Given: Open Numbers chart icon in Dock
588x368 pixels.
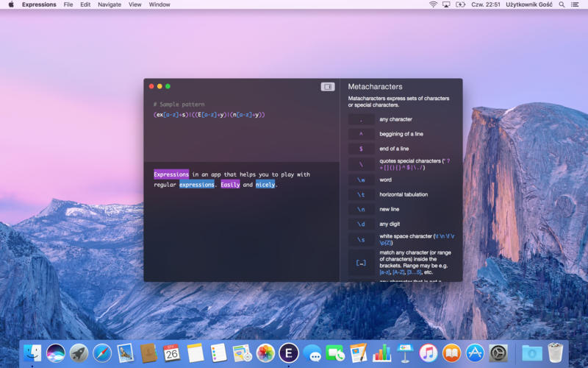Looking at the screenshot, I should click(x=381, y=353).
